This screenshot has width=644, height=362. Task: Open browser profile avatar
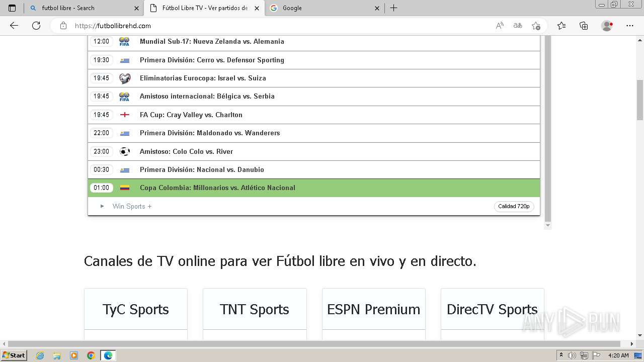click(x=607, y=26)
